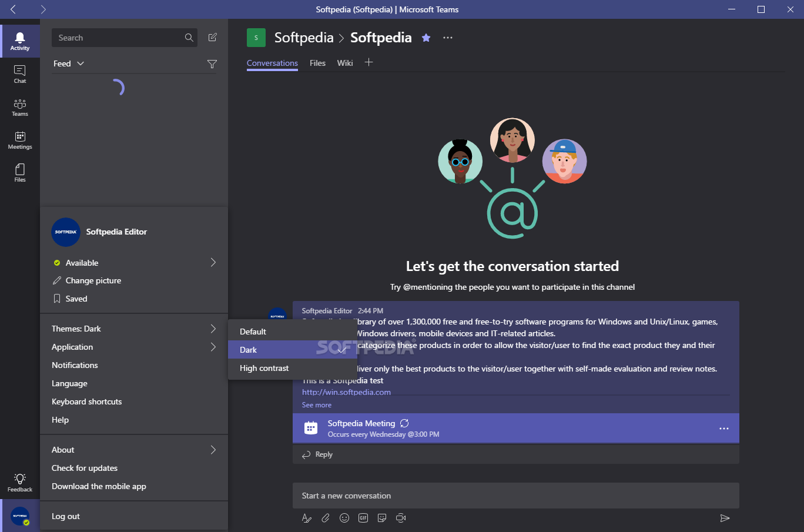This screenshot has height=532, width=804.
Task: Open the feed filter funnel icon
Action: [x=212, y=64]
